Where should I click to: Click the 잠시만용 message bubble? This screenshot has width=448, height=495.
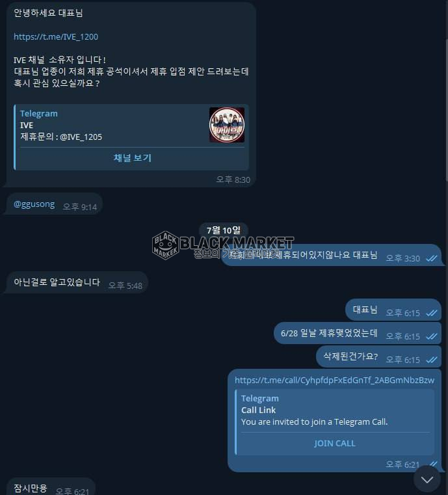click(x=51, y=487)
